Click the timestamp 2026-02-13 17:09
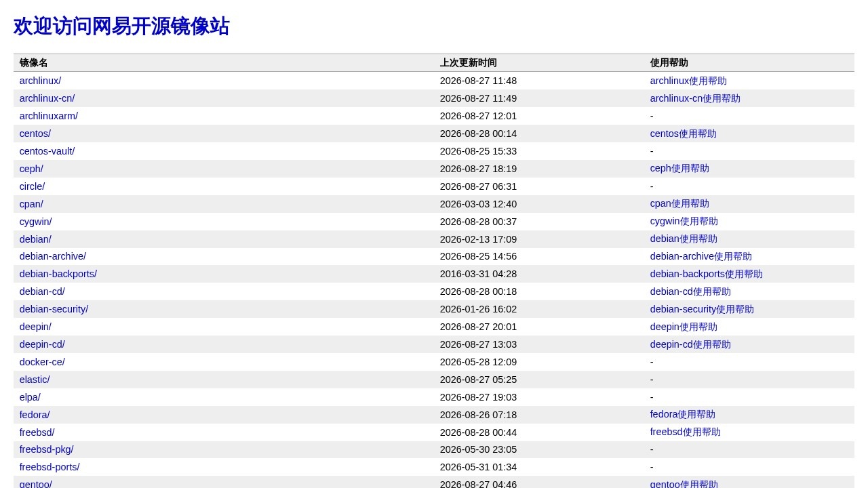This screenshot has height=488, width=868. click(478, 239)
